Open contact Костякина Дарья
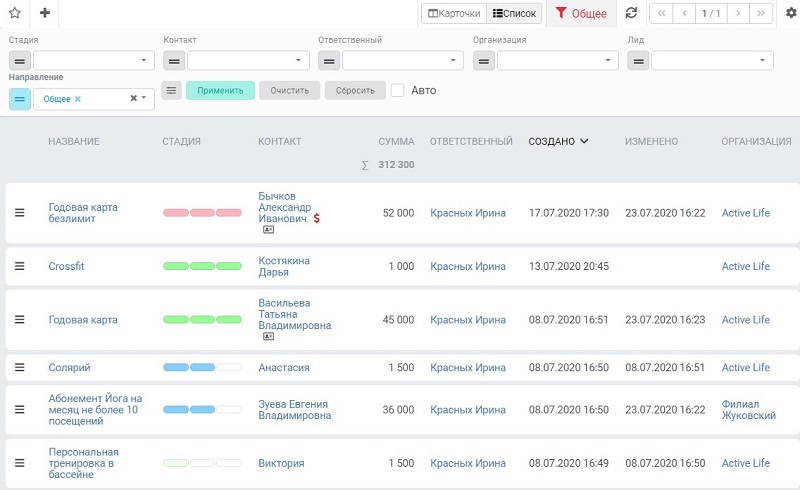The image size is (800, 490). [x=284, y=266]
